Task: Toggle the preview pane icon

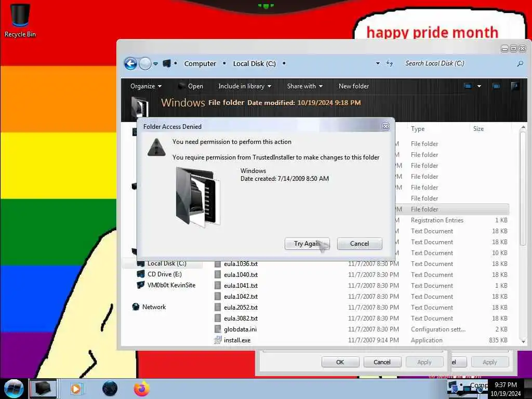Action: [x=496, y=86]
